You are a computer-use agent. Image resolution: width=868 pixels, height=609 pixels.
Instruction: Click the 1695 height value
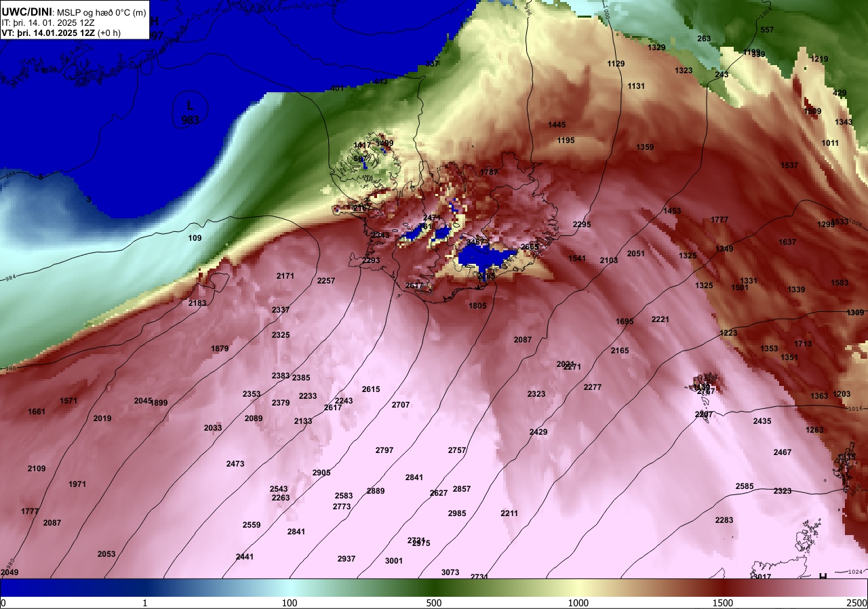click(625, 321)
